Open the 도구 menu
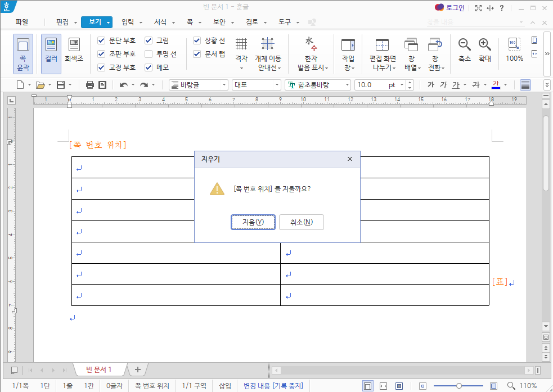 click(285, 22)
